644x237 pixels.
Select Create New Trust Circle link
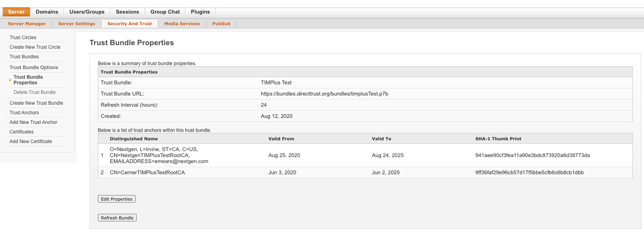click(x=35, y=47)
